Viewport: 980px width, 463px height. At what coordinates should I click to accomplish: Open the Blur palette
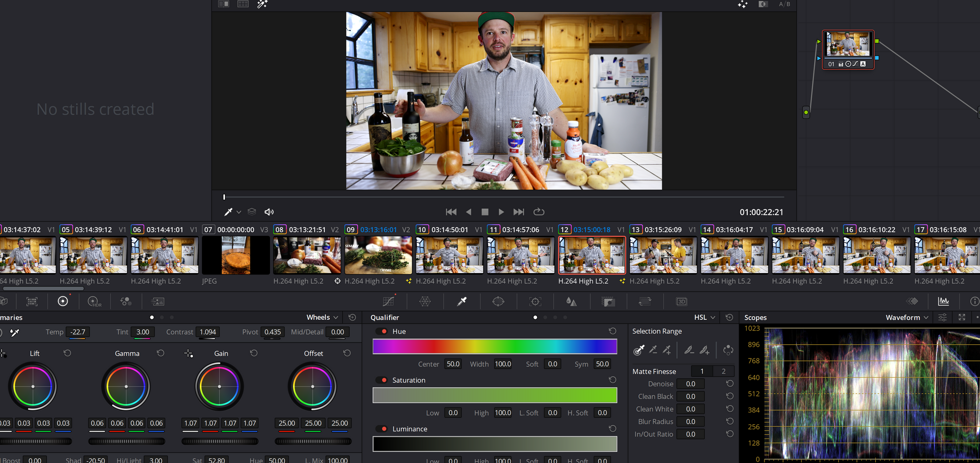[x=571, y=302]
